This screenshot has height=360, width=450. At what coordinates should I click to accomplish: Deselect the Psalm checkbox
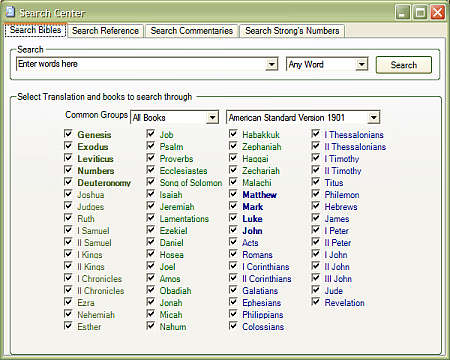pos(151,146)
